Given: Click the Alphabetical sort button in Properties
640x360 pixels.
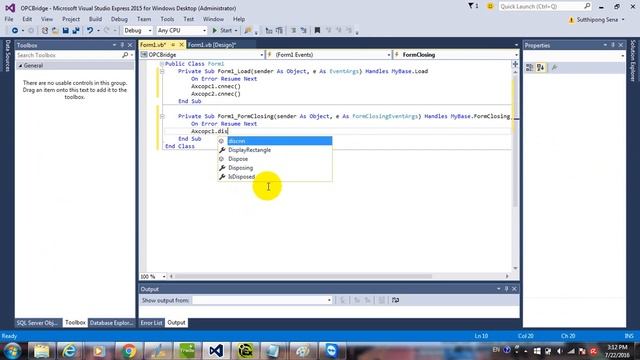Looking at the screenshot, I should coord(540,68).
